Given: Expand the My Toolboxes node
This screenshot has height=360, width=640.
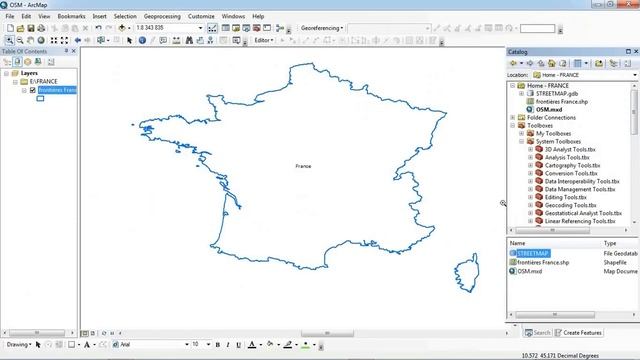Looking at the screenshot, I should coord(521,133).
